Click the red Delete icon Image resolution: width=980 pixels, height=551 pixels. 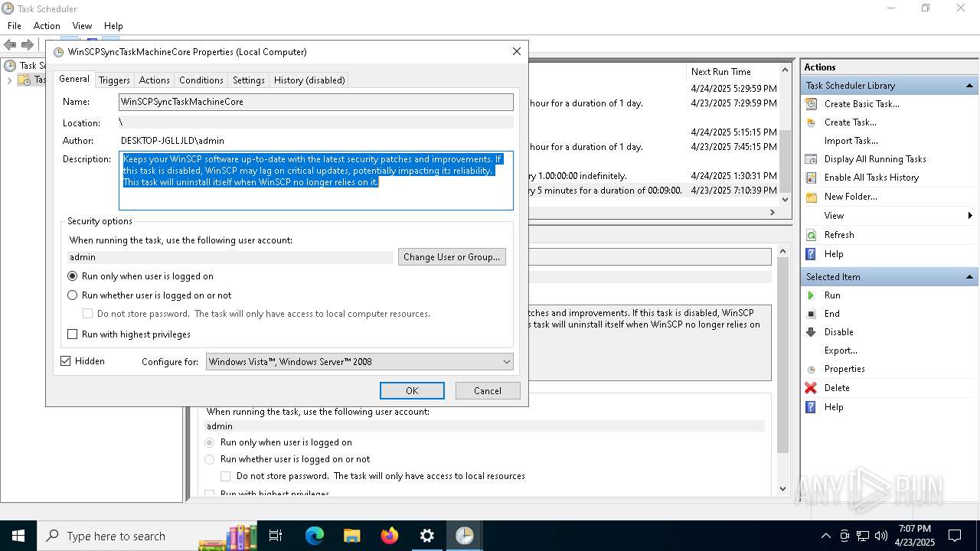[x=811, y=388]
